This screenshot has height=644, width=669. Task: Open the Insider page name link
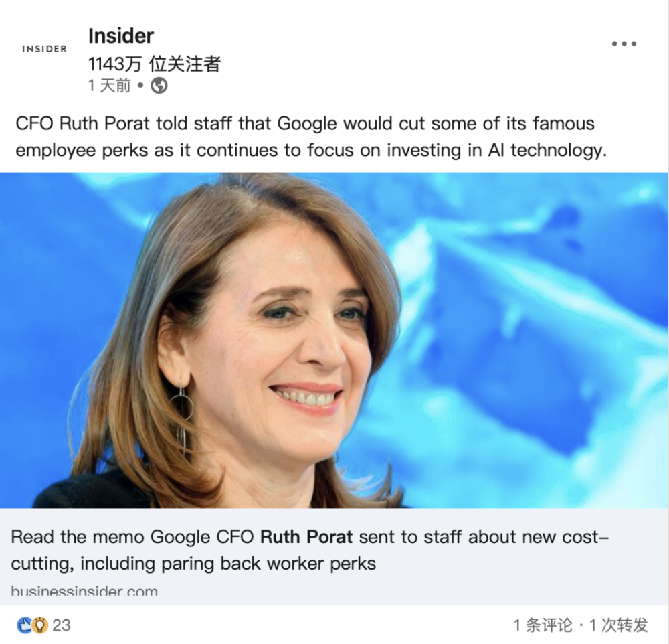point(120,36)
